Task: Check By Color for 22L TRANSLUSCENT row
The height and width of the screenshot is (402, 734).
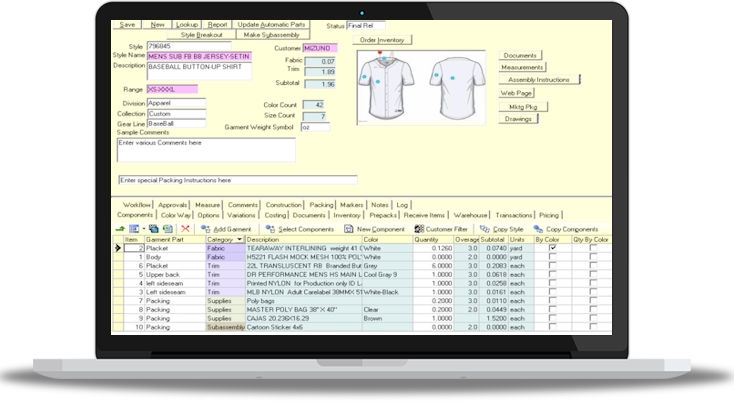Action: (x=553, y=265)
